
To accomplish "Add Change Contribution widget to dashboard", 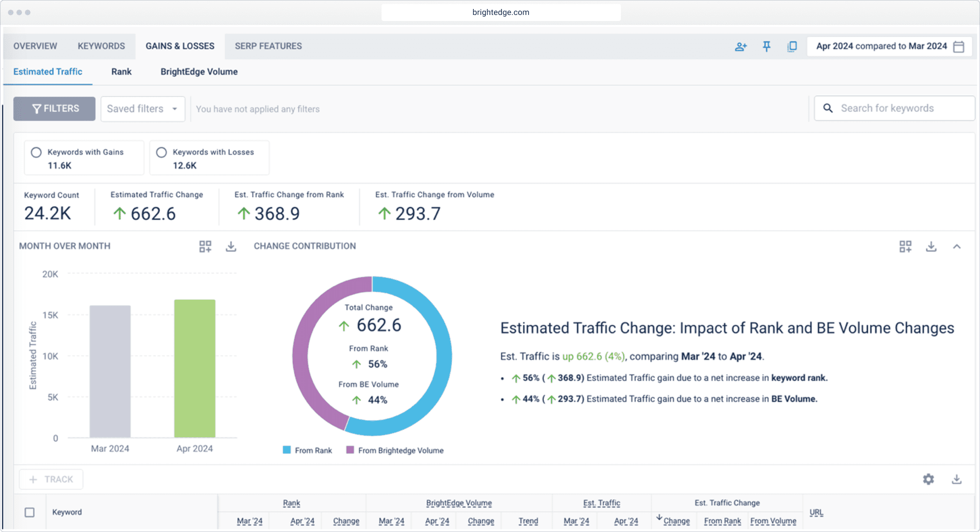I will click(x=905, y=246).
